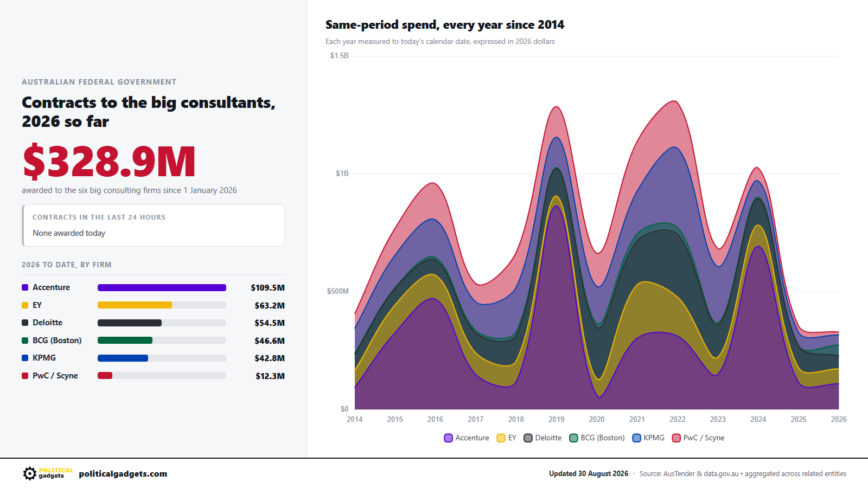
Task: Click the 2024 label on the chart x-axis
Action: pos(758,420)
